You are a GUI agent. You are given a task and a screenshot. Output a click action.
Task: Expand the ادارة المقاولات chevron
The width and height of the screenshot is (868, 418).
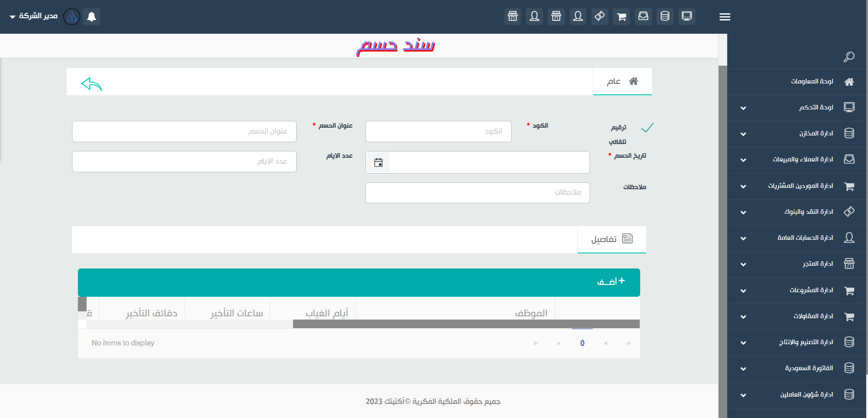(x=743, y=317)
